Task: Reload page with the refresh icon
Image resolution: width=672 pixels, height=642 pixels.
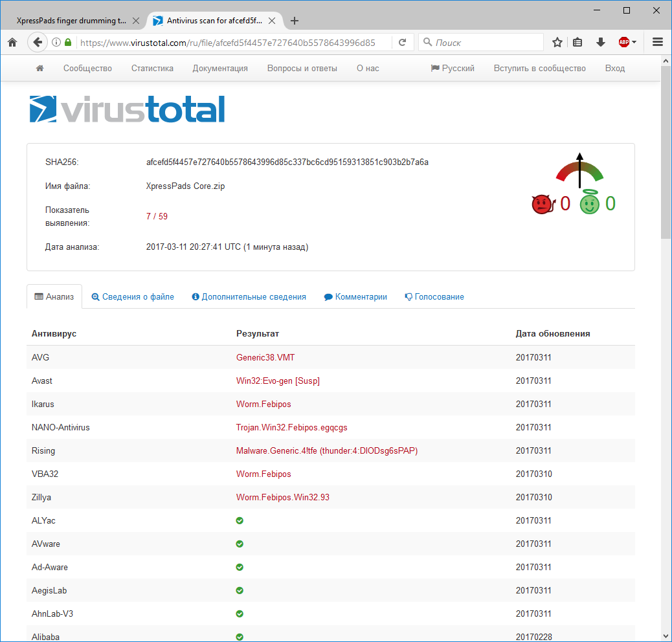Action: tap(402, 43)
